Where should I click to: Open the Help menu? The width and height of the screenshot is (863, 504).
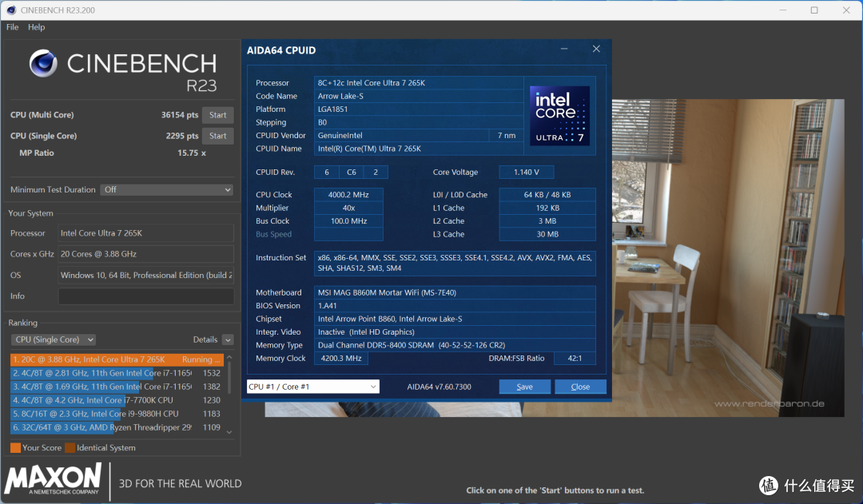[x=36, y=27]
